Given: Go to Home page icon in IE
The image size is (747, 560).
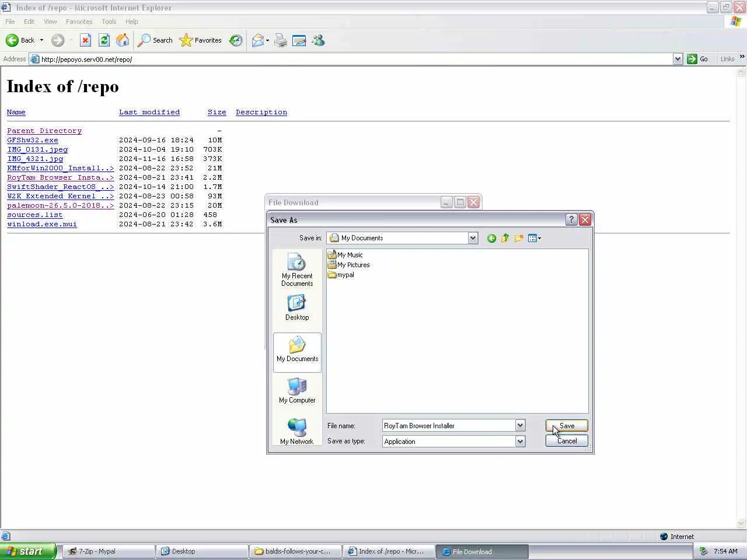Looking at the screenshot, I should 123,40.
